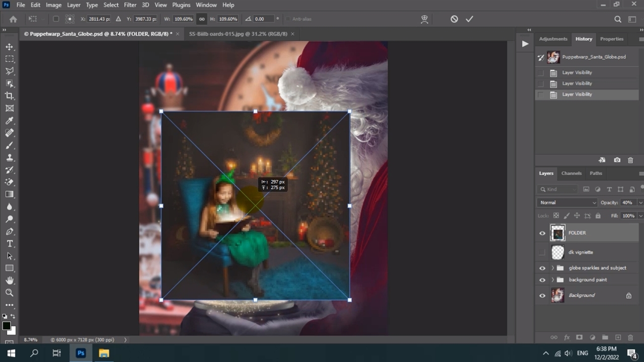Show the dk vignette layer
The image size is (644, 362).
pyautogui.click(x=542, y=252)
